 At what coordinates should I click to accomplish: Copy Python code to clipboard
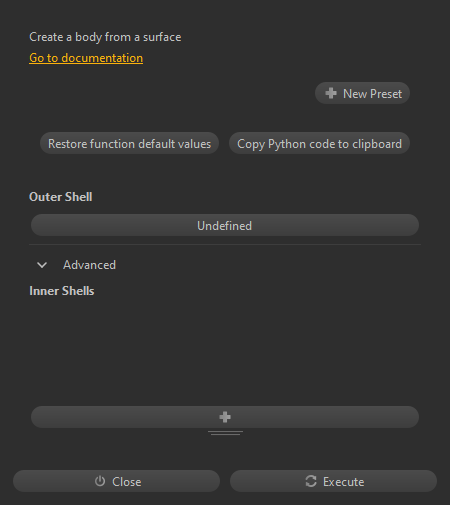319,143
